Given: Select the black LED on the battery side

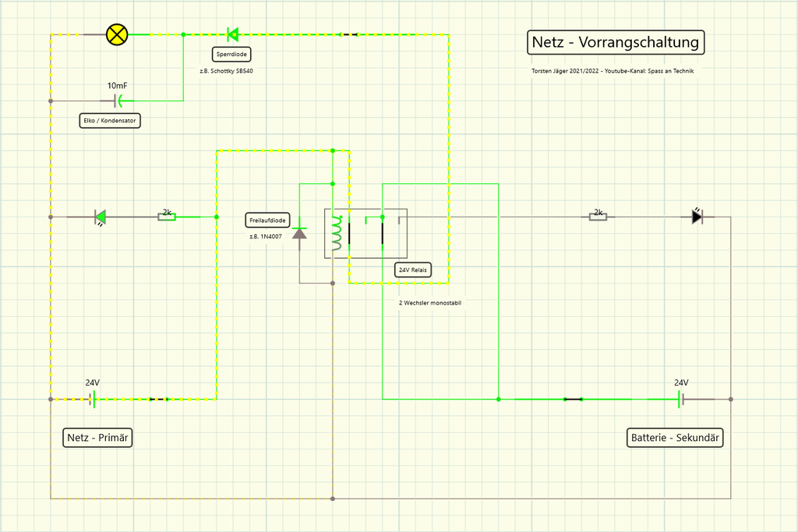Looking at the screenshot, I should click(697, 217).
